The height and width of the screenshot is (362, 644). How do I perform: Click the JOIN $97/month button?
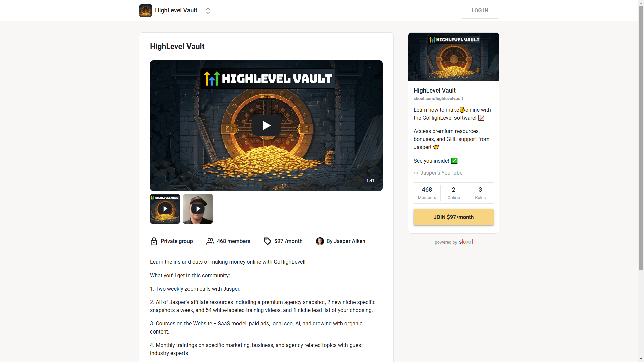tap(453, 217)
